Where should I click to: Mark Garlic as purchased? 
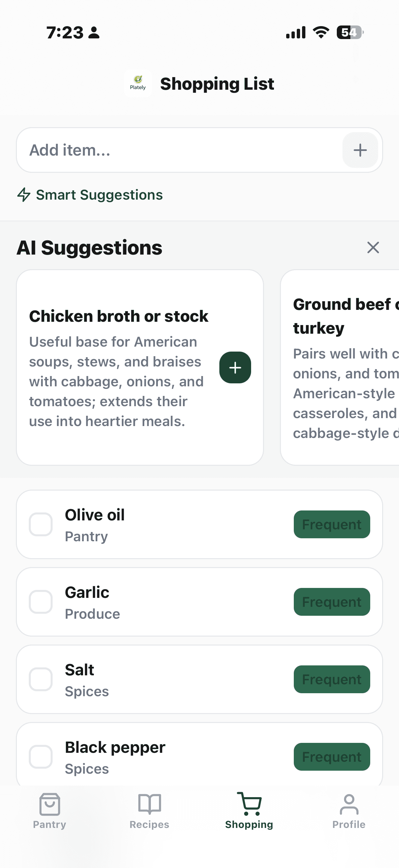[40, 602]
